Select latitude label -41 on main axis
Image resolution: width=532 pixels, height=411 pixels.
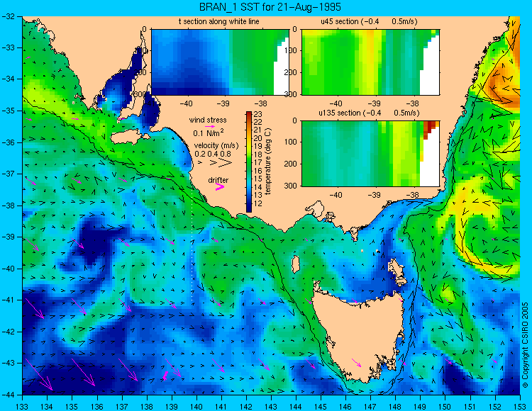pyautogui.click(x=8, y=300)
